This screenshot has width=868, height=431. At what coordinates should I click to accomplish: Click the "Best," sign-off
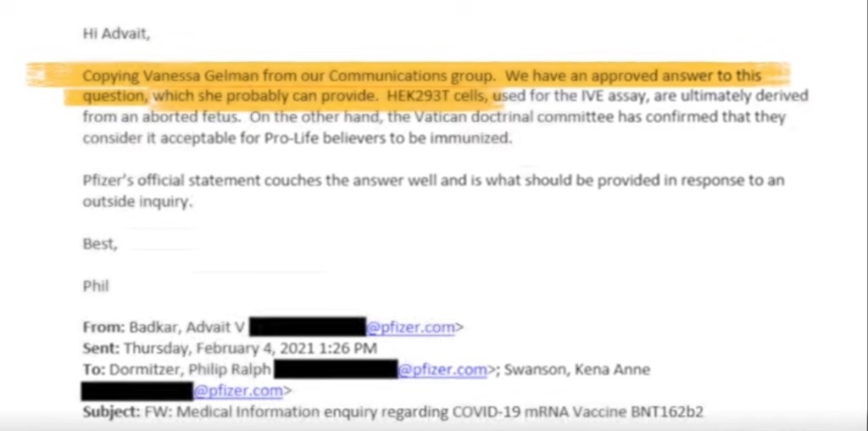(x=99, y=244)
